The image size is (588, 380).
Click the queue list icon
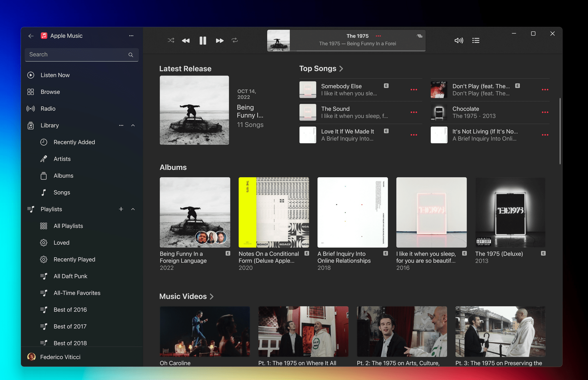pos(476,40)
